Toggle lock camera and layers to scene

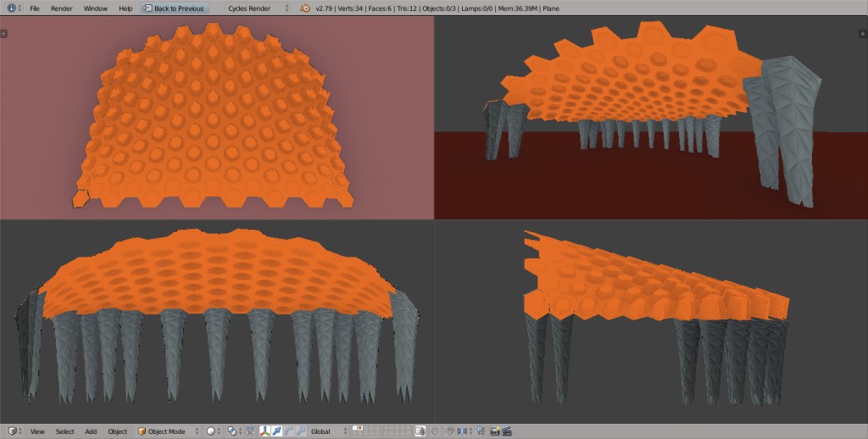tap(420, 431)
